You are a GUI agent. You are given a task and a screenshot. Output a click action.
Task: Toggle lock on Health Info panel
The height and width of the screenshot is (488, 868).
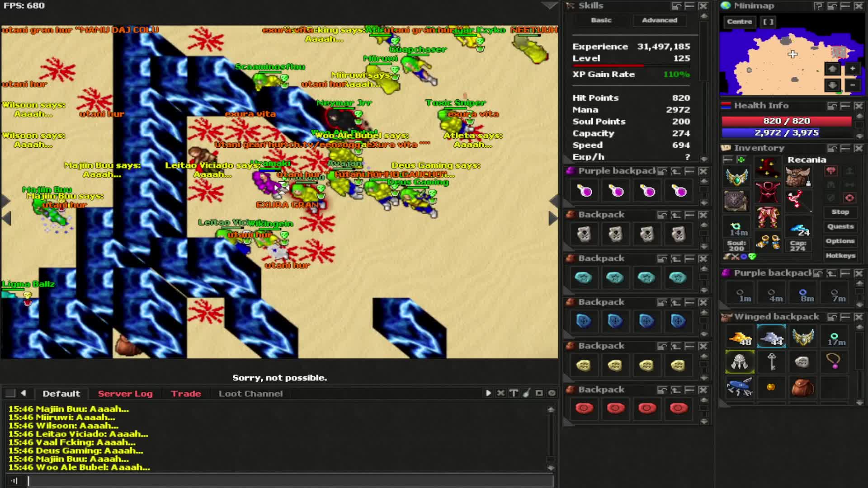pyautogui.click(x=832, y=106)
